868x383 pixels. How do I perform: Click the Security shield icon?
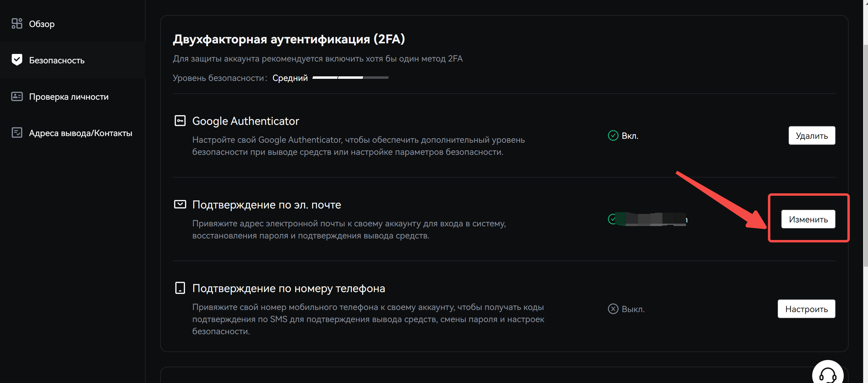coord(17,60)
